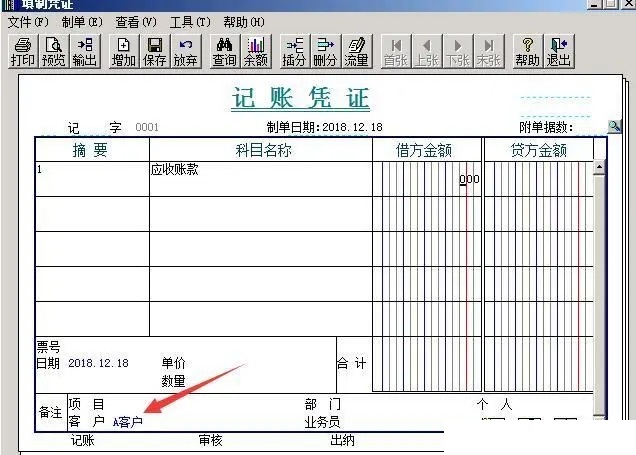Click the 个人 individual label

pyautogui.click(x=494, y=404)
